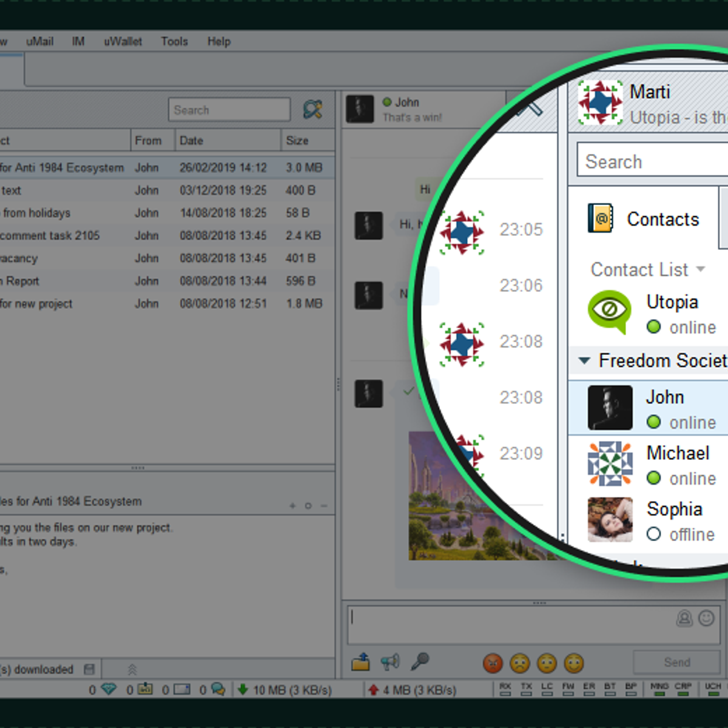Click the contact card icon in message box
The height and width of the screenshot is (728, 728).
[x=684, y=618]
